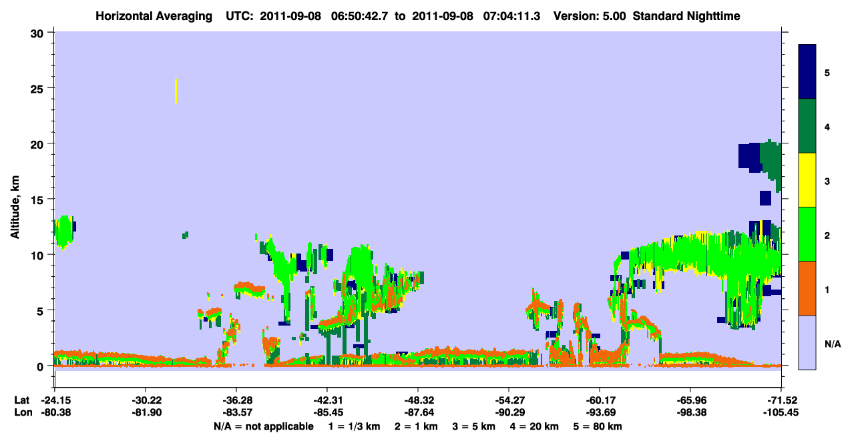
Task: Click the dark green colorbar segment labeled 4
Action: point(807,126)
